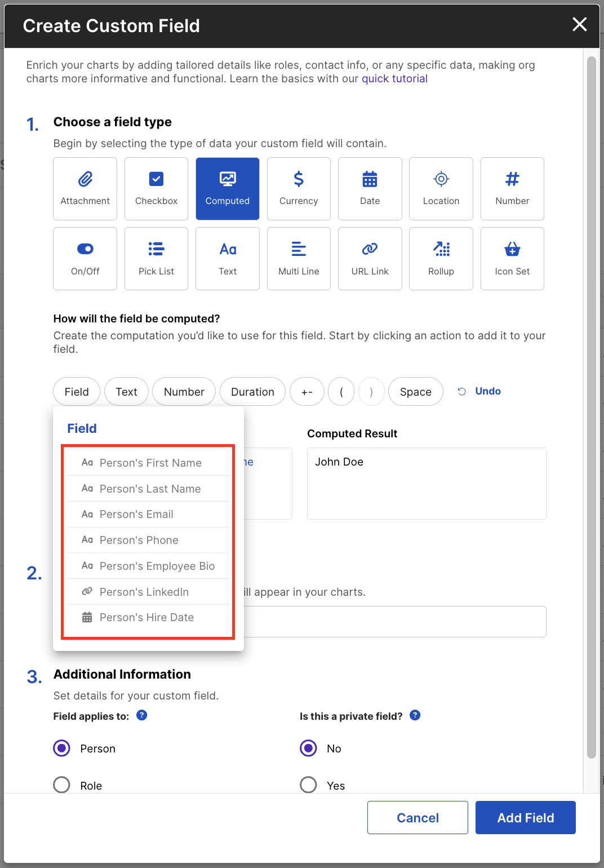Select the Computed field type tile

(x=228, y=189)
